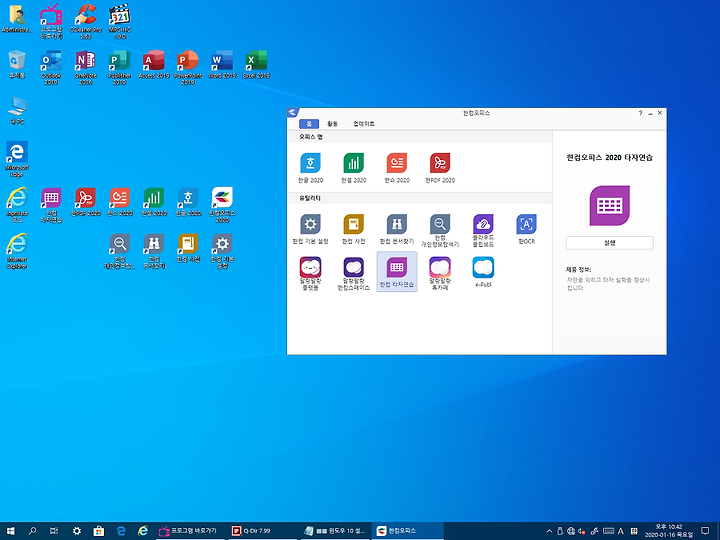The image size is (720, 540).
Task: Click the large typing practice icon in detail pane
Action: click(x=609, y=205)
